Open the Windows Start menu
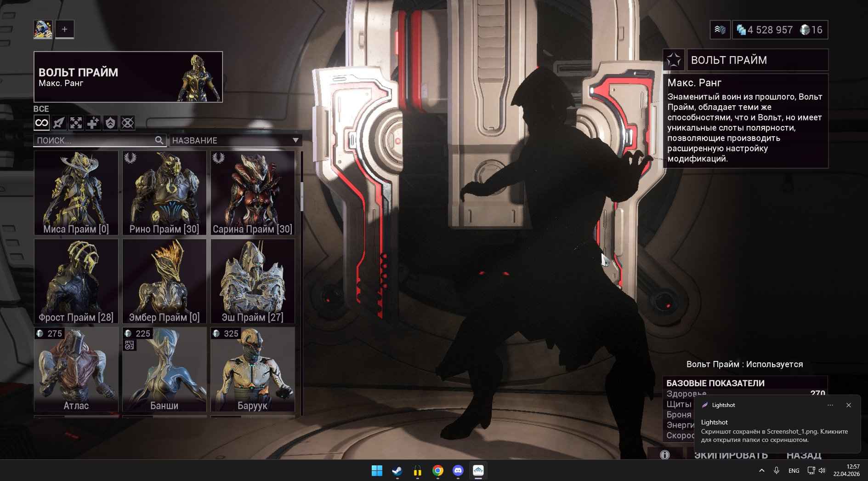Viewport: 868px width, 481px height. click(377, 470)
